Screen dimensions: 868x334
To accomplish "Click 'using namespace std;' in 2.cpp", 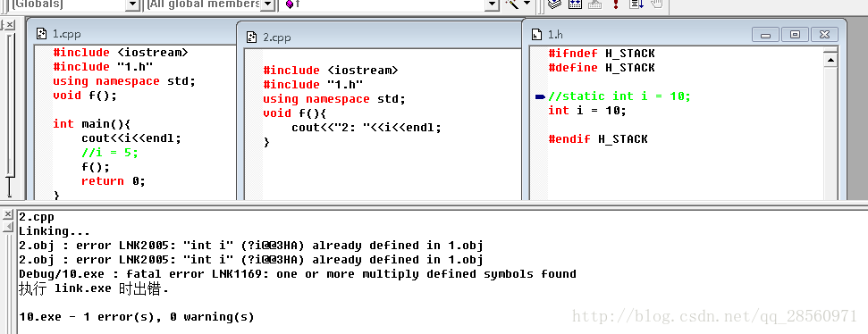I will [x=334, y=99].
